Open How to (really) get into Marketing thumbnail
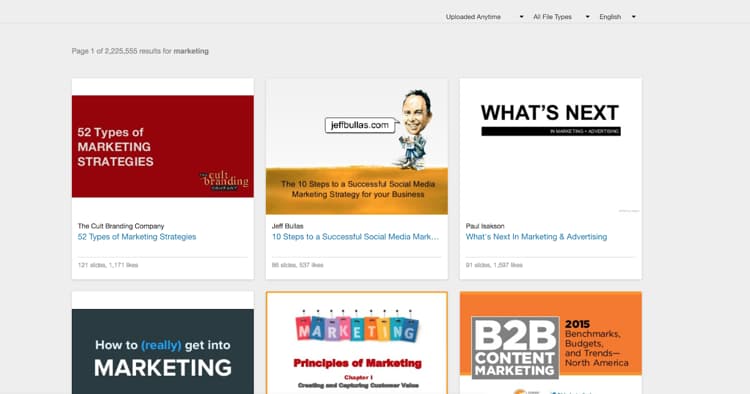Viewport: 750px width, 394px height. coord(163,351)
